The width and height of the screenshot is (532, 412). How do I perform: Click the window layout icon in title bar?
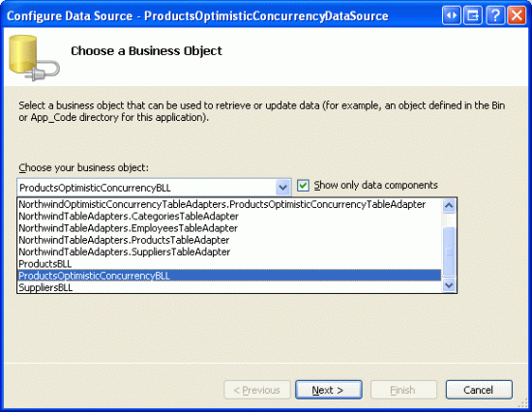coord(473,15)
